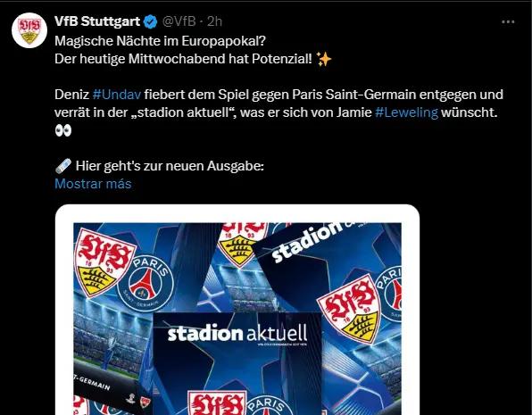Open the #Undav hashtag
The image size is (532, 415).
coord(116,95)
